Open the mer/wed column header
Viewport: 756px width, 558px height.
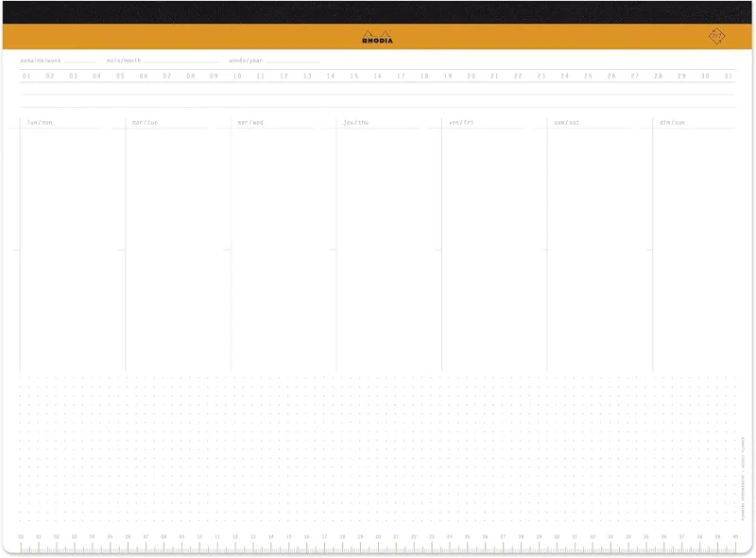[x=250, y=122]
